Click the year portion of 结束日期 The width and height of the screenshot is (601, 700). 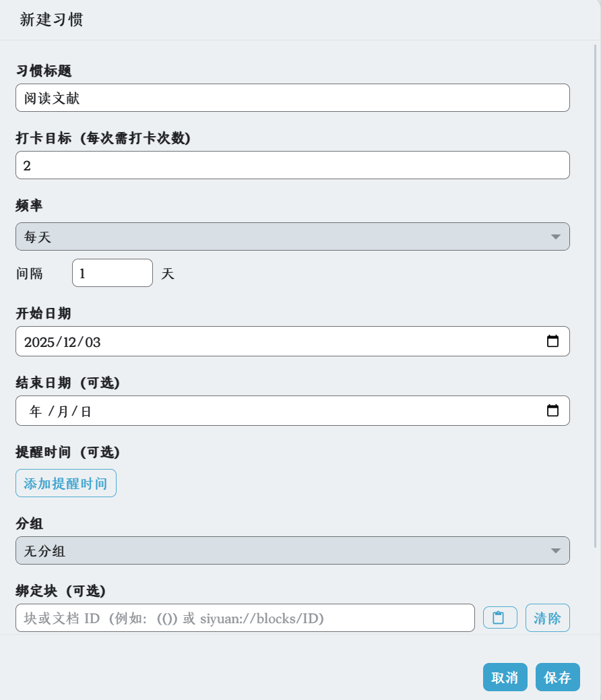click(35, 411)
